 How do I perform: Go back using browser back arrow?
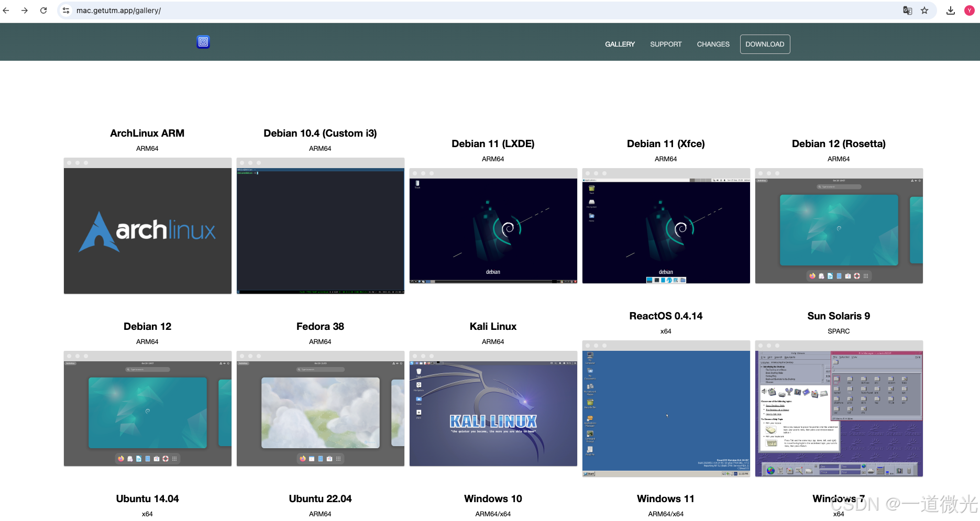pyautogui.click(x=6, y=10)
